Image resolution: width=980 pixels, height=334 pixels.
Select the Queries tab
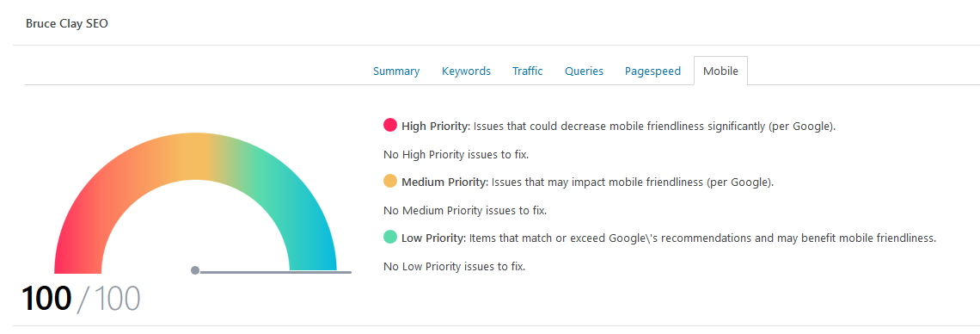tap(584, 71)
